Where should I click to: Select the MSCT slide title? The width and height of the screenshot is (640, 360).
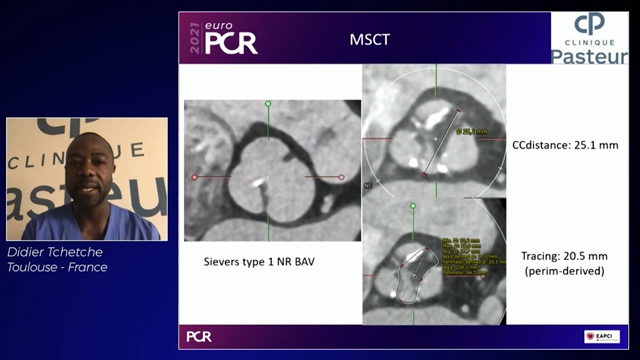tap(369, 40)
